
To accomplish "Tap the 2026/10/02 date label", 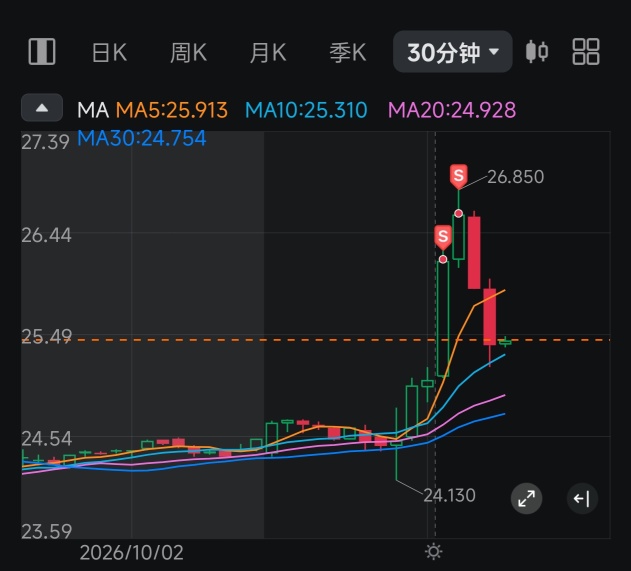I will tap(132, 552).
